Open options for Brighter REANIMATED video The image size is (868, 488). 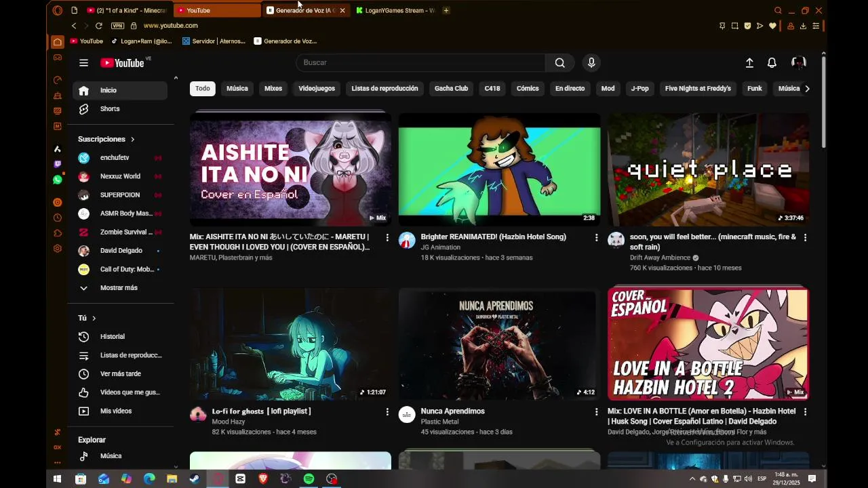point(596,237)
